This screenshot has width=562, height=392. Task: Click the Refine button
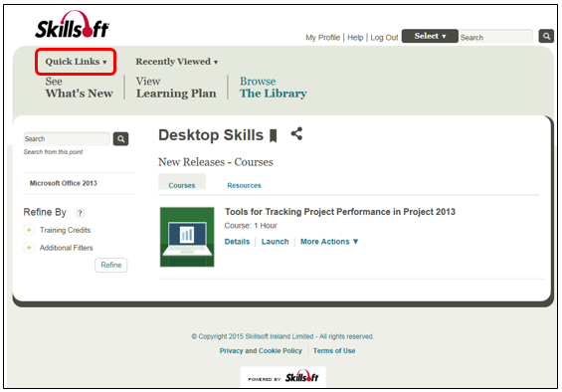pyautogui.click(x=111, y=265)
